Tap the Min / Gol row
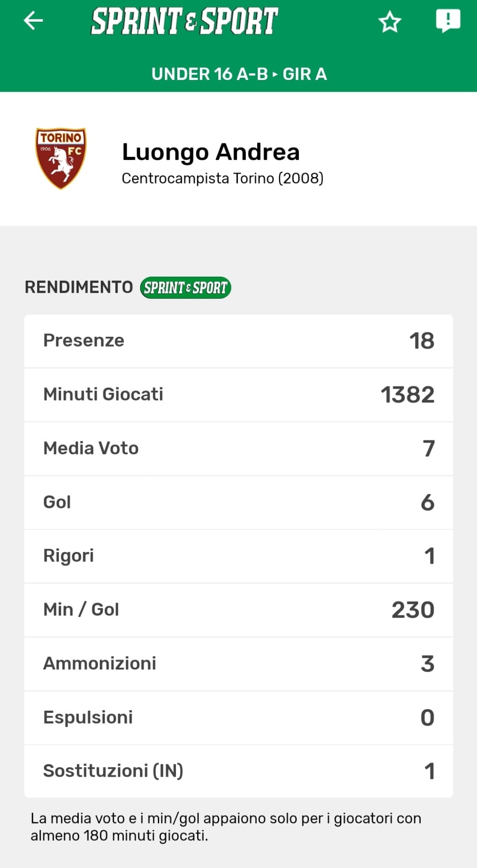 pyautogui.click(x=239, y=610)
